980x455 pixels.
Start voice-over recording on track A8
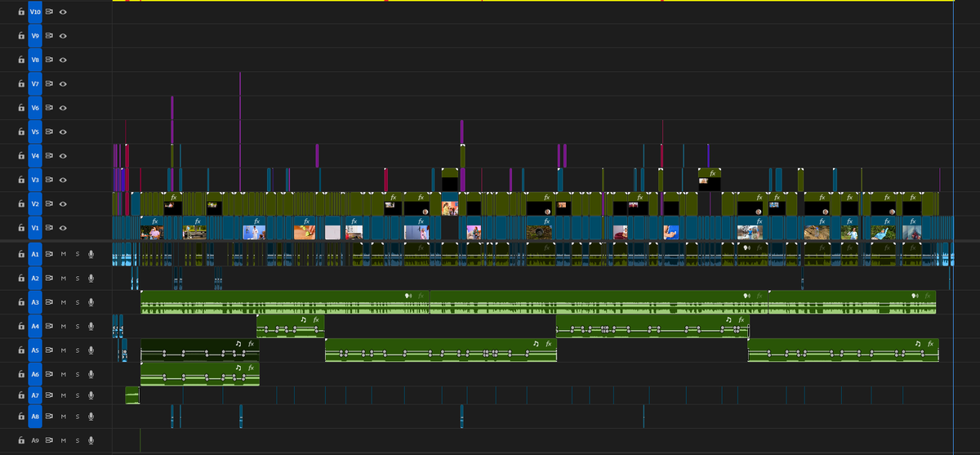[x=91, y=417]
